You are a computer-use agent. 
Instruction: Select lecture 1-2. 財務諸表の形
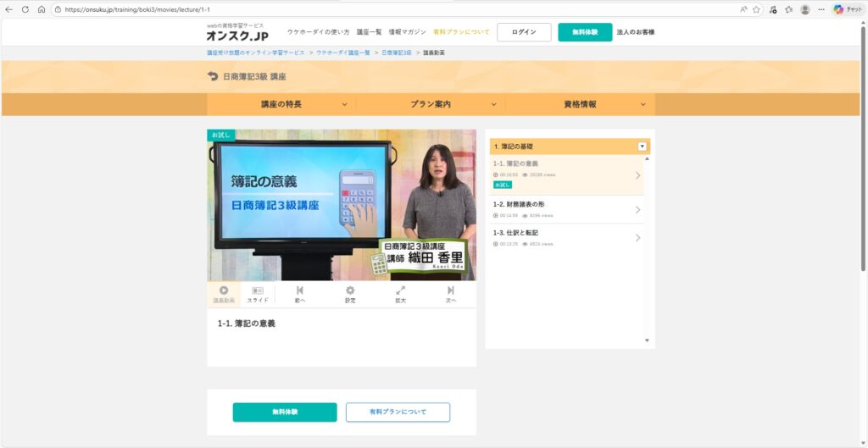(565, 209)
